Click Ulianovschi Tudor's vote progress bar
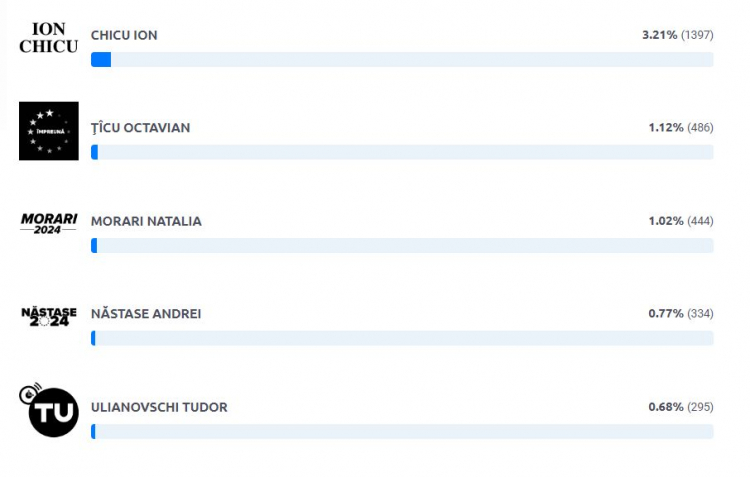Viewport: 750px width, 477px height. (x=402, y=432)
